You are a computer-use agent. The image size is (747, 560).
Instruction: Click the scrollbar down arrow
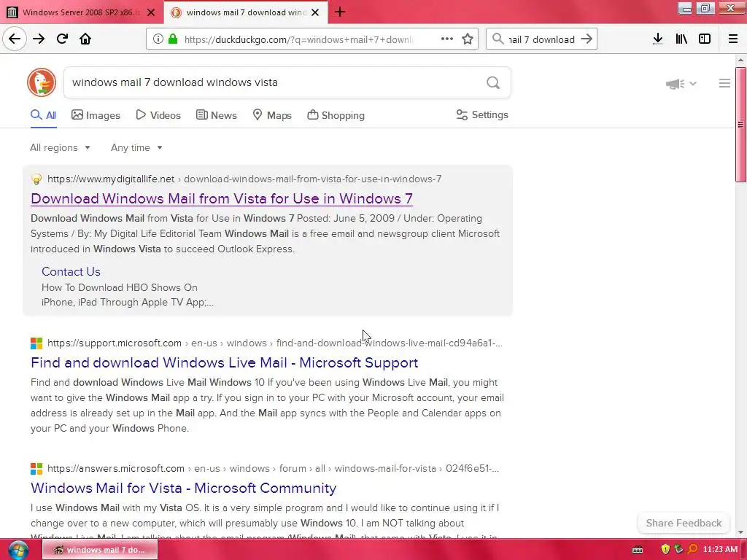[740, 533]
